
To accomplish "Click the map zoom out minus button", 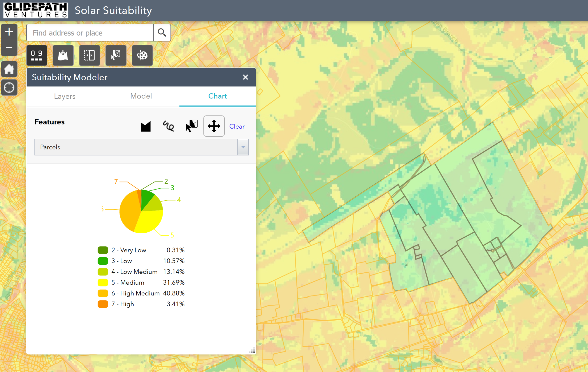I will tap(9, 47).
